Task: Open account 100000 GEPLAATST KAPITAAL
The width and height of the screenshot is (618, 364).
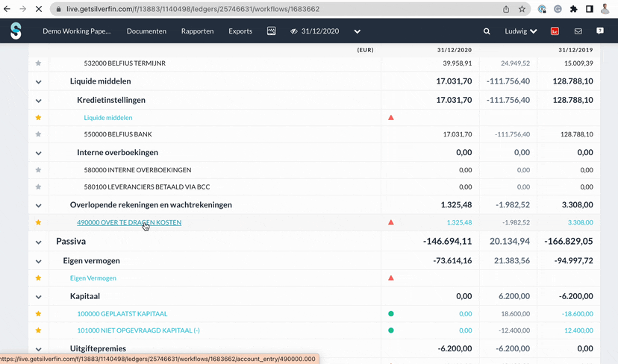Action: [x=122, y=313]
